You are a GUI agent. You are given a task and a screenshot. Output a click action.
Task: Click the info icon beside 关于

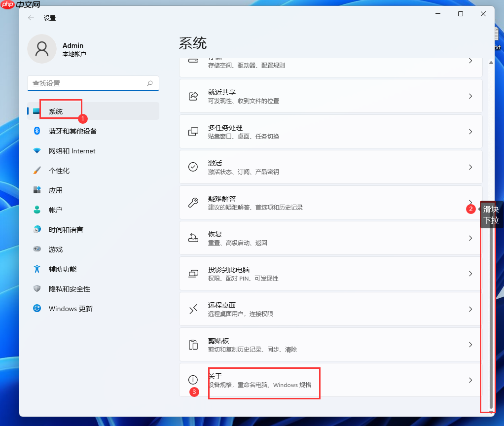[x=193, y=379]
